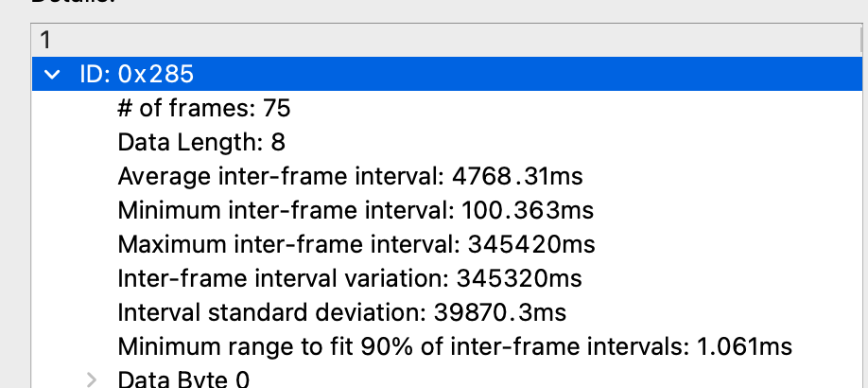
Task: Click the 75 frames count value
Action: coord(277,109)
